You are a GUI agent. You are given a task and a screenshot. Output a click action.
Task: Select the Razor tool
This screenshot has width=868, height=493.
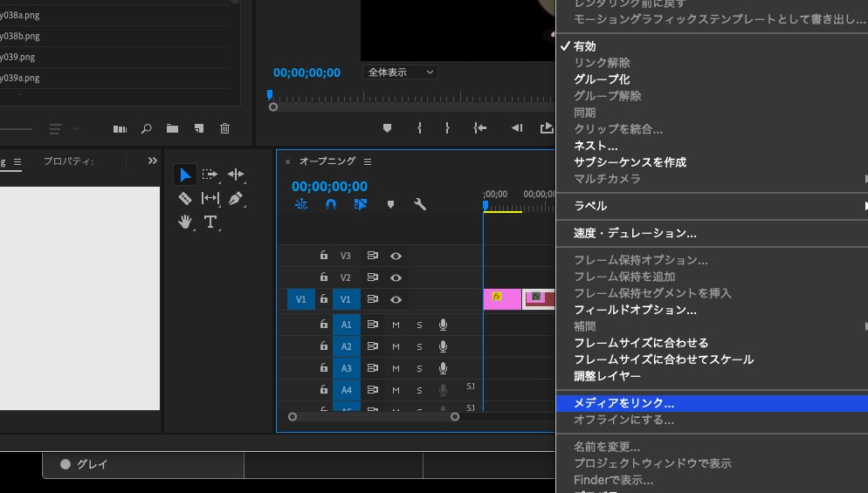[x=185, y=198]
